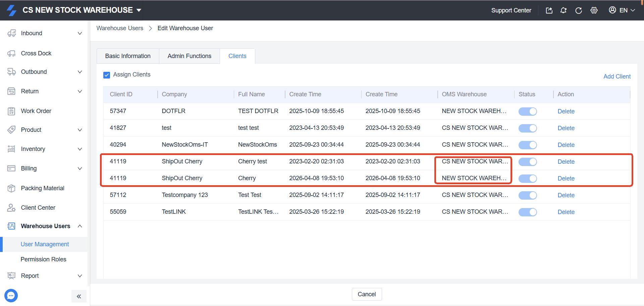Click the Cross Dock sidebar icon
Image resolution: width=644 pixels, height=306 pixels.
[11, 53]
